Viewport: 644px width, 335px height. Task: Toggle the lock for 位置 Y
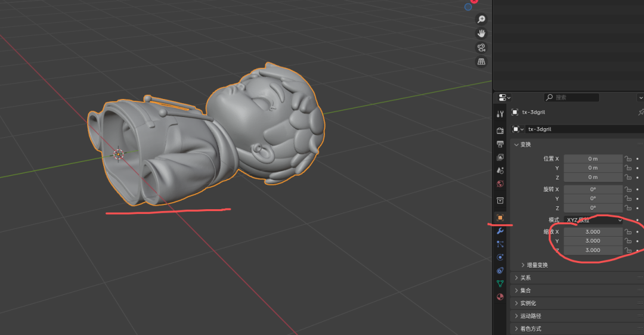tap(628, 168)
